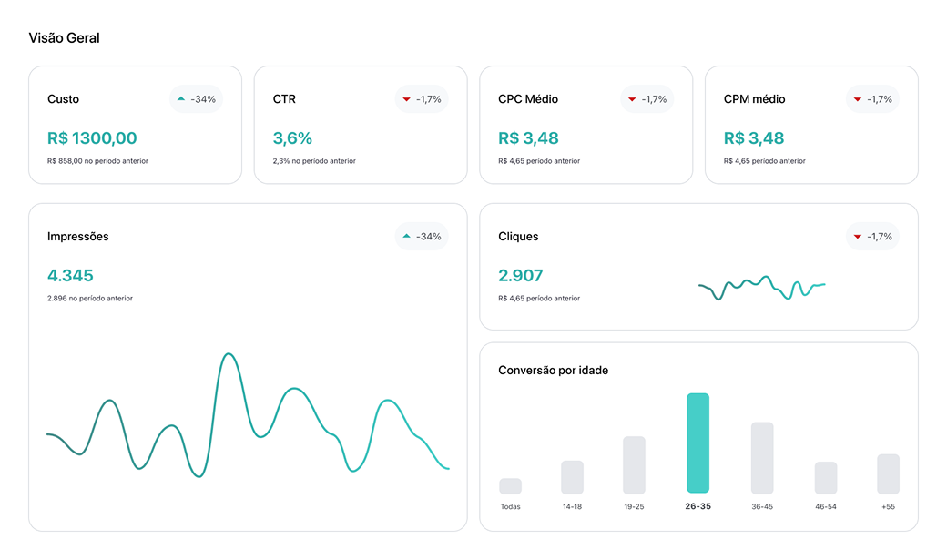Image resolution: width=947 pixels, height=560 pixels.
Task: Click the 4.345 Impressões value
Action: click(x=70, y=276)
